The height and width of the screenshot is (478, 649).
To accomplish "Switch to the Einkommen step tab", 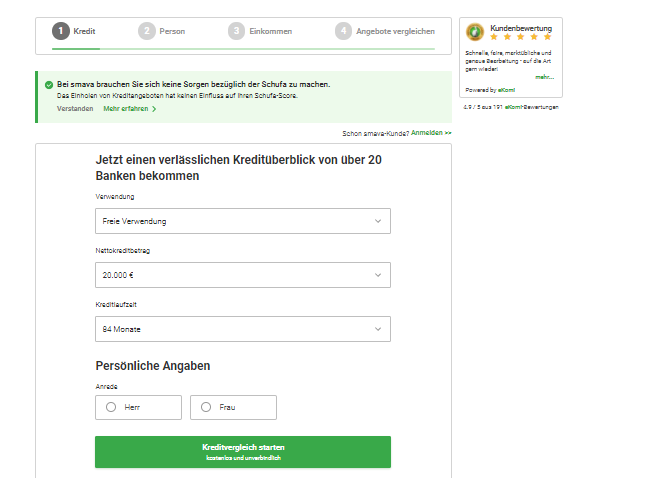I will (260, 31).
